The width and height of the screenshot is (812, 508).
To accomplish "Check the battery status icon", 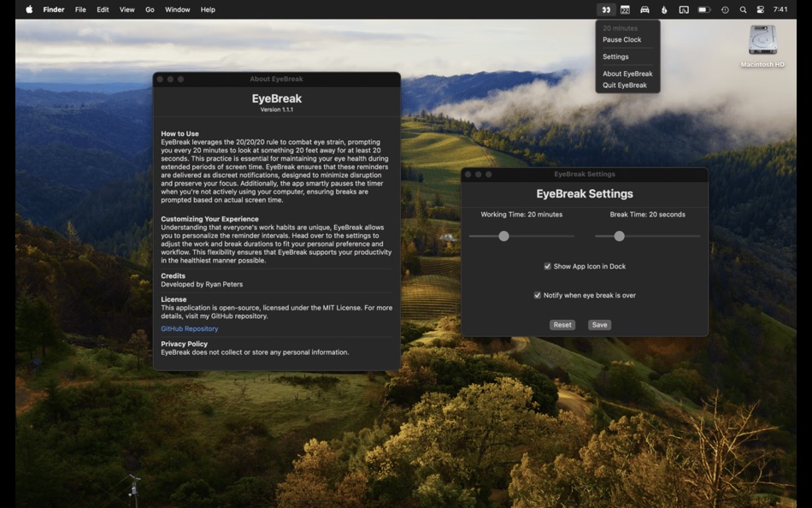I will pyautogui.click(x=704, y=9).
